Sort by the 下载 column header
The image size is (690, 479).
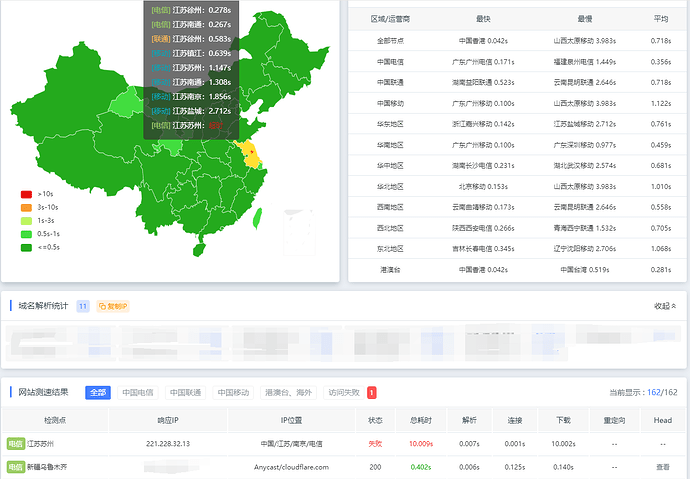pos(563,420)
